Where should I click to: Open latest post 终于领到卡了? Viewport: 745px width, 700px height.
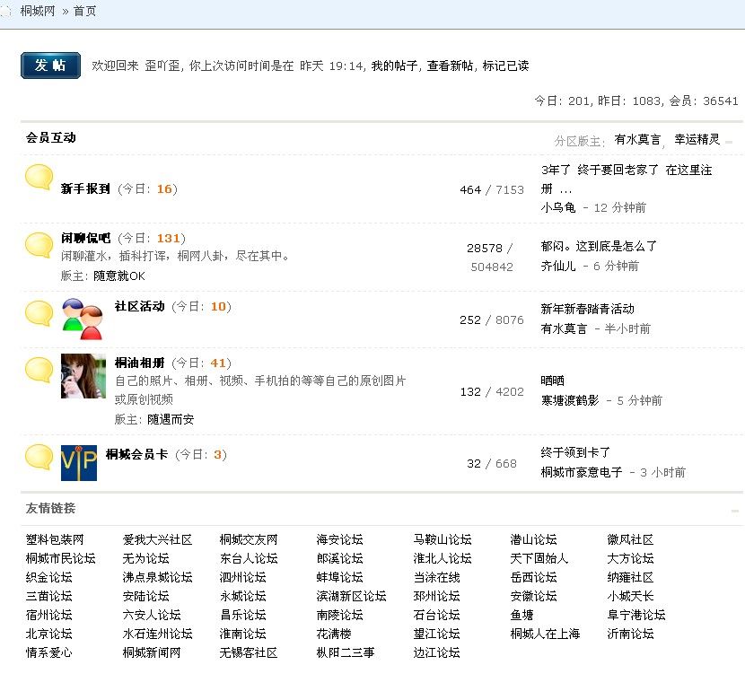575,452
